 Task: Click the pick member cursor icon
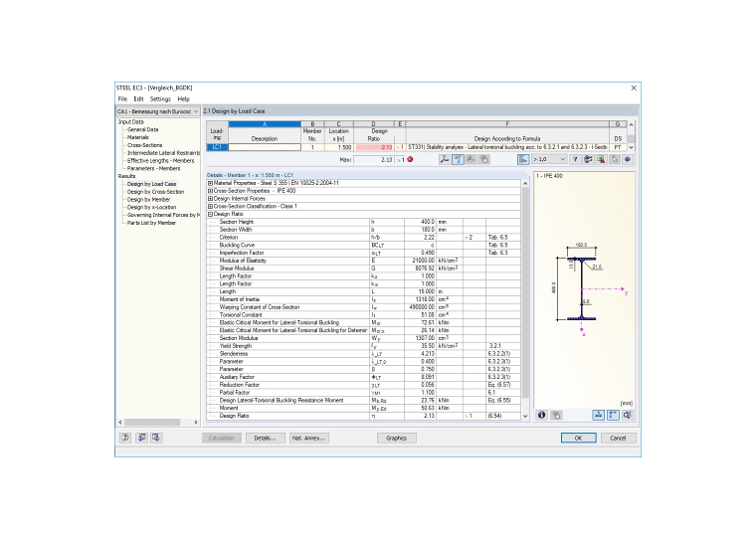[x=615, y=159]
